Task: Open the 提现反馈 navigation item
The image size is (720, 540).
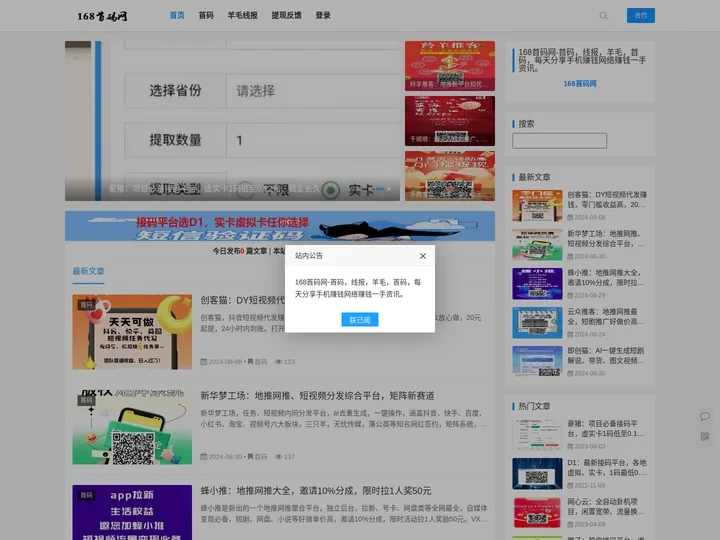Action: [x=286, y=15]
